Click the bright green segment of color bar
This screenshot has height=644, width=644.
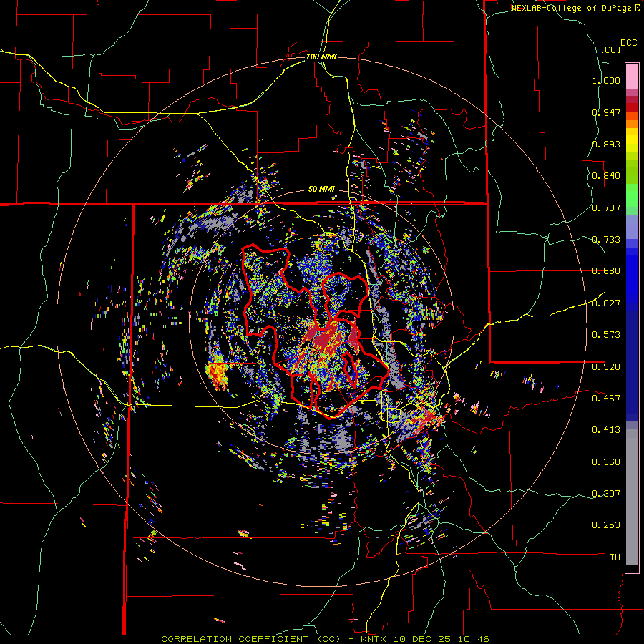(632, 195)
